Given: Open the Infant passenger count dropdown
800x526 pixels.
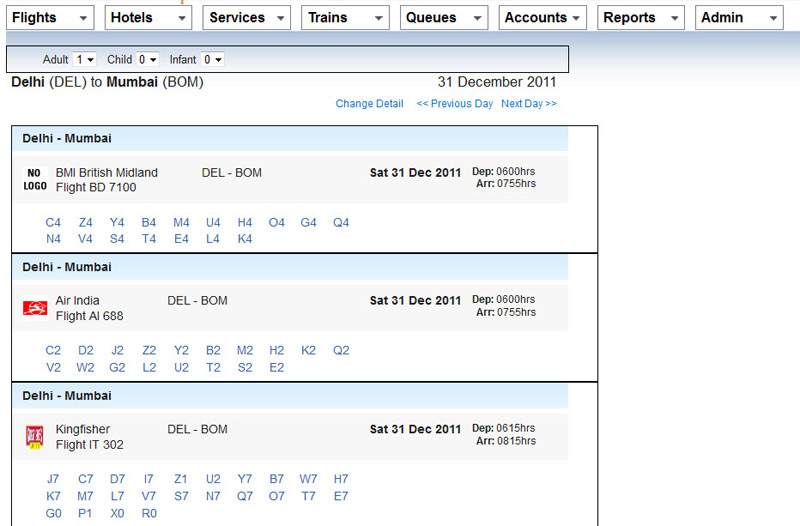Looking at the screenshot, I should tap(212, 60).
